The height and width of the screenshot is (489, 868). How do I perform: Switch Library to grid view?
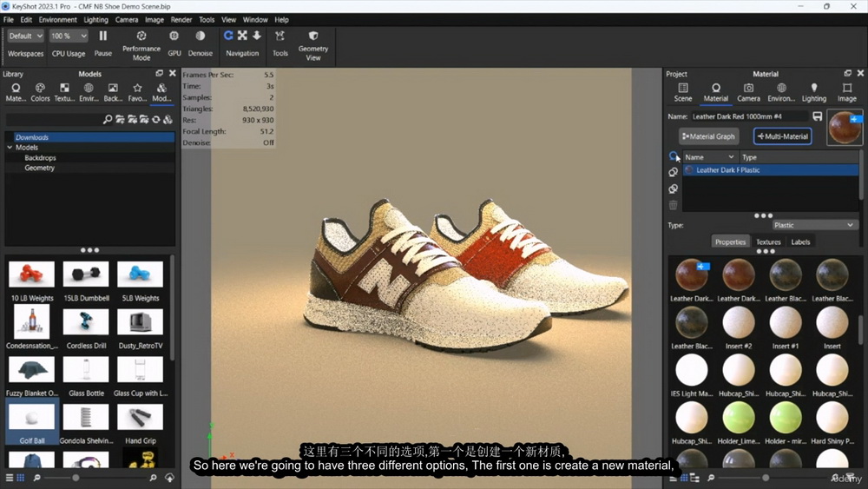click(21, 478)
